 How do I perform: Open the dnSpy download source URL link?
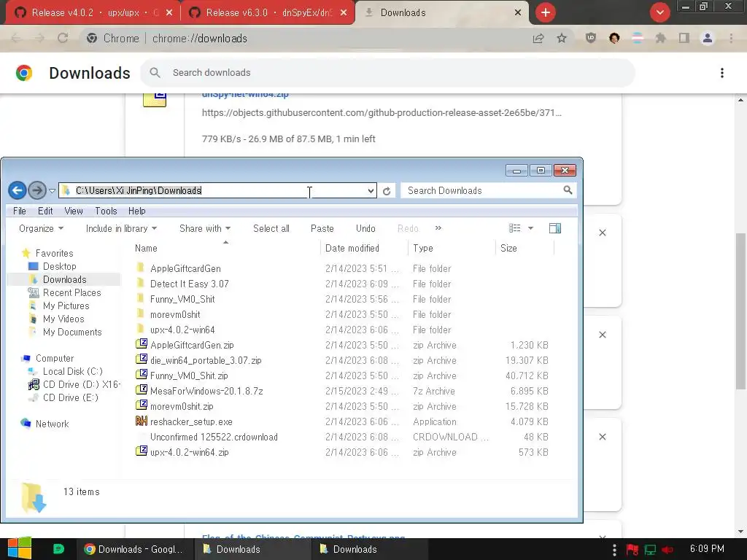pos(382,113)
